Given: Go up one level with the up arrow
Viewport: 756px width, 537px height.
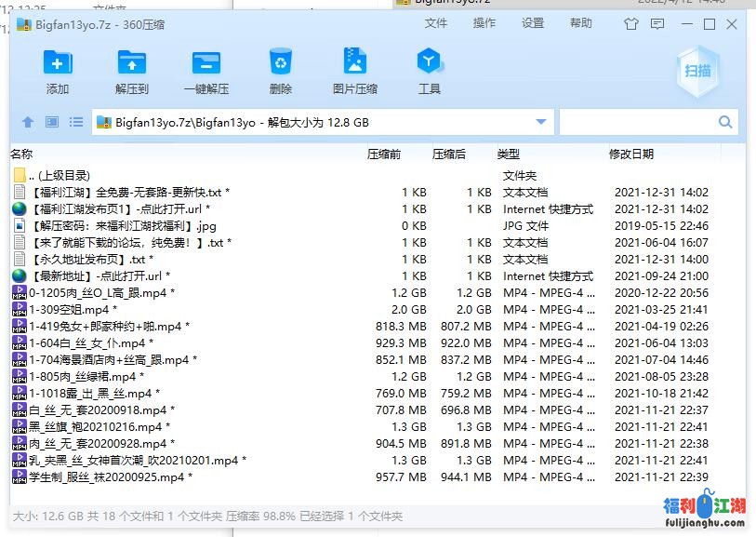Looking at the screenshot, I should coord(28,122).
